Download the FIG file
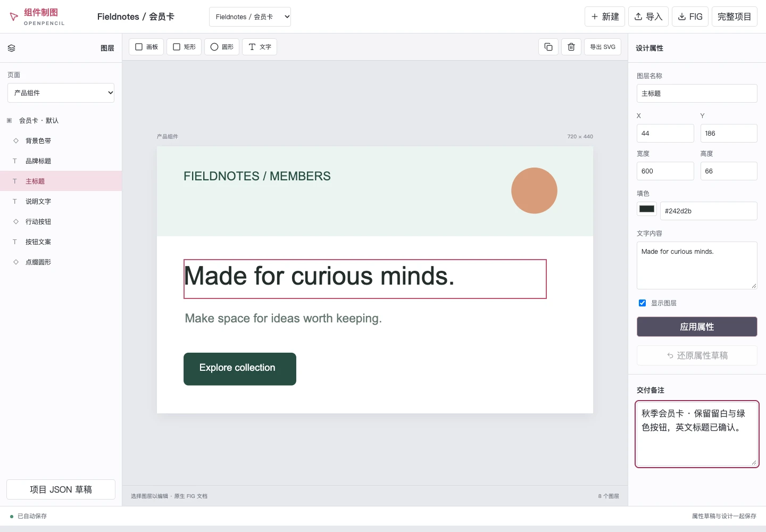This screenshot has width=766, height=532. pos(690,16)
